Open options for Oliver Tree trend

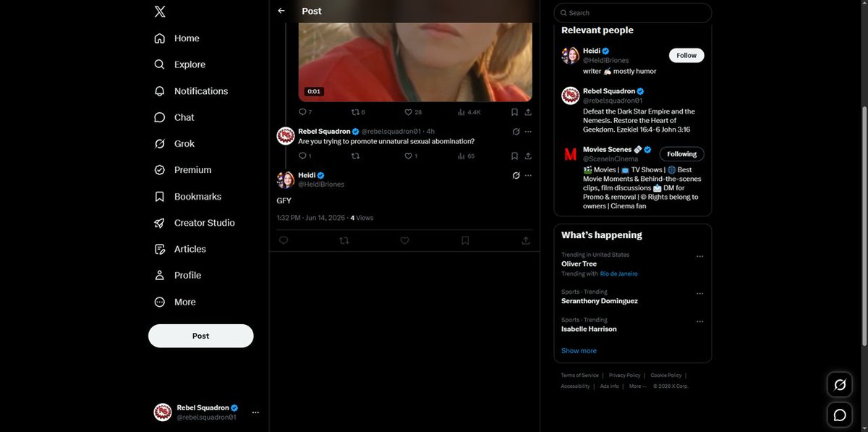click(699, 256)
